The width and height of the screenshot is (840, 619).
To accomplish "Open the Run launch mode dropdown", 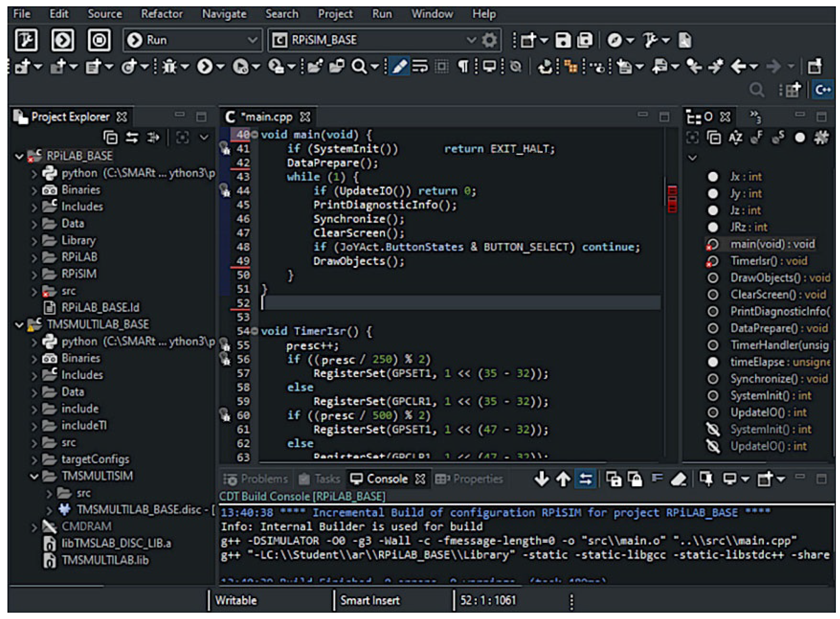I will pyautogui.click(x=253, y=40).
